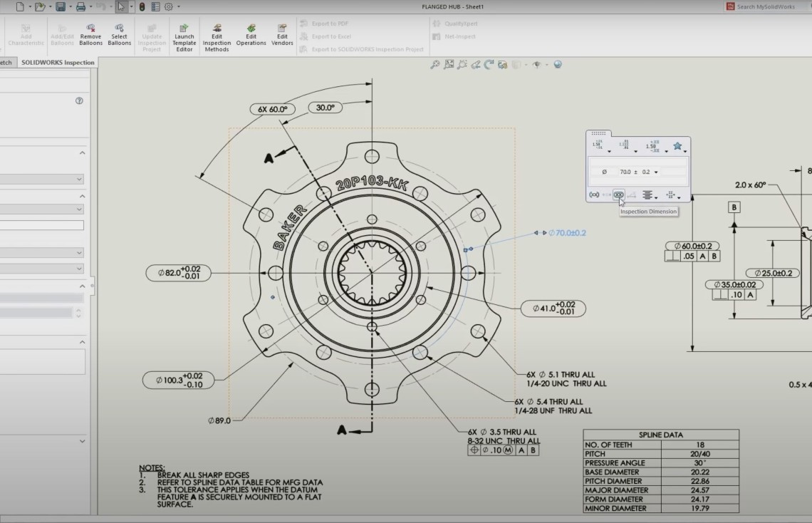Click the Rotate View curved arrow icon
The height and width of the screenshot is (523, 812).
pyautogui.click(x=489, y=65)
